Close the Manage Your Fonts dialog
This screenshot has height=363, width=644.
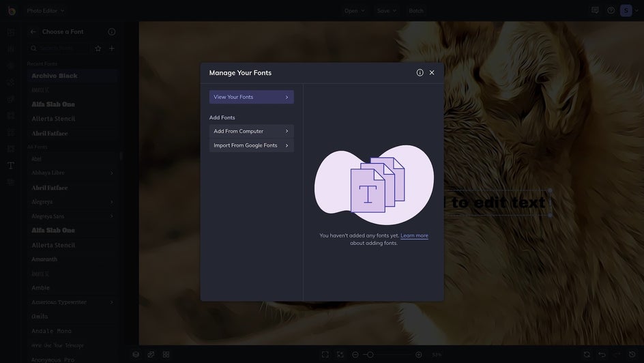point(432,73)
